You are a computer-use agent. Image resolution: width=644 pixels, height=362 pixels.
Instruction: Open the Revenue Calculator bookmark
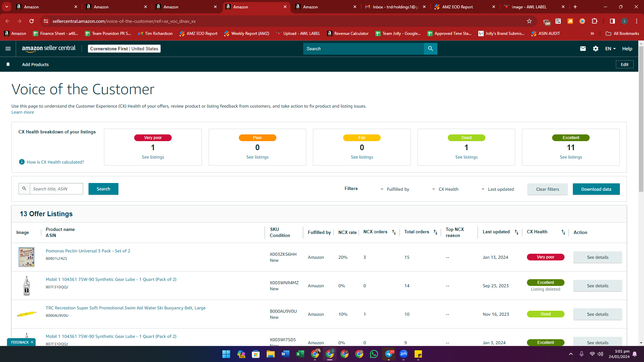point(348,34)
